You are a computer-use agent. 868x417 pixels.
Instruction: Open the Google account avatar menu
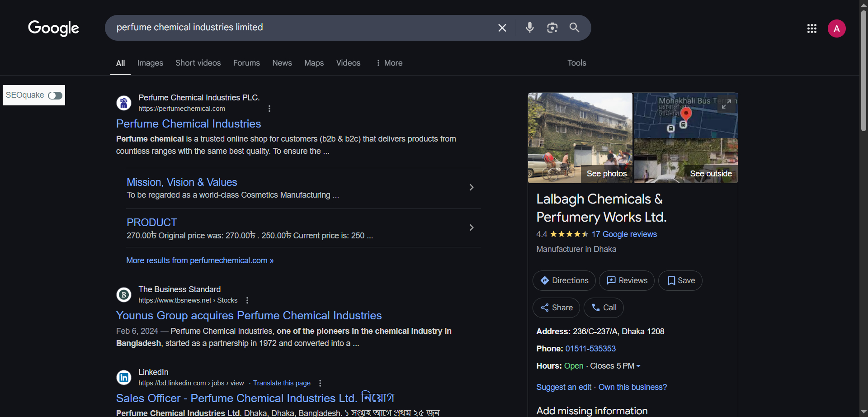836,28
